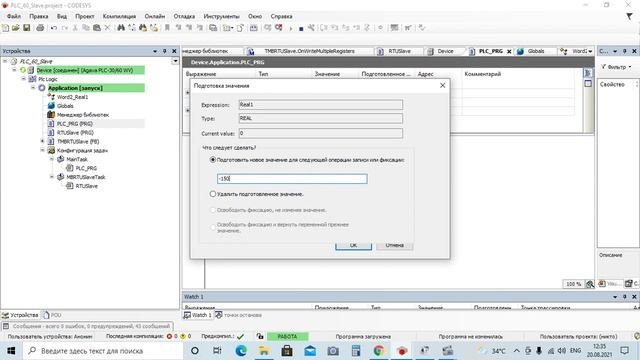Open the Devices panel dropdown arrow
640x360 pixels.
pyautogui.click(x=155, y=51)
